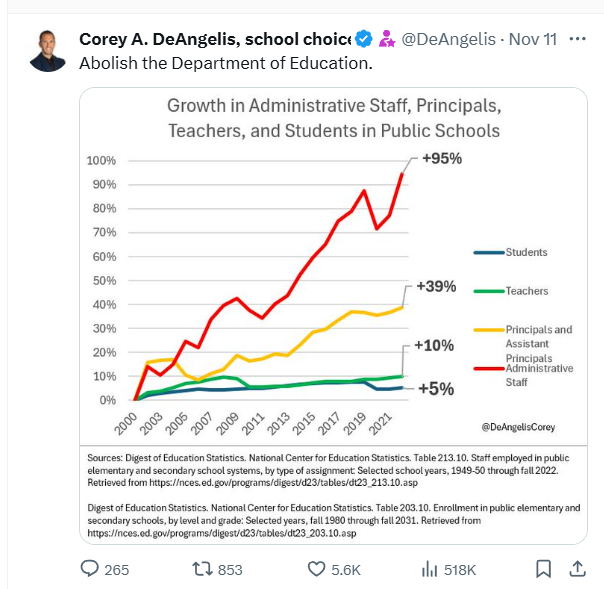Click the reply comment icon
The image size is (604, 589).
[90, 568]
